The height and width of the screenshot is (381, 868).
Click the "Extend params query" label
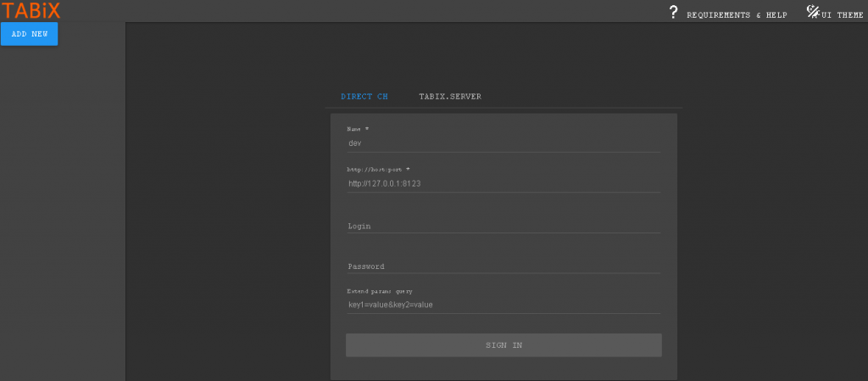point(380,291)
